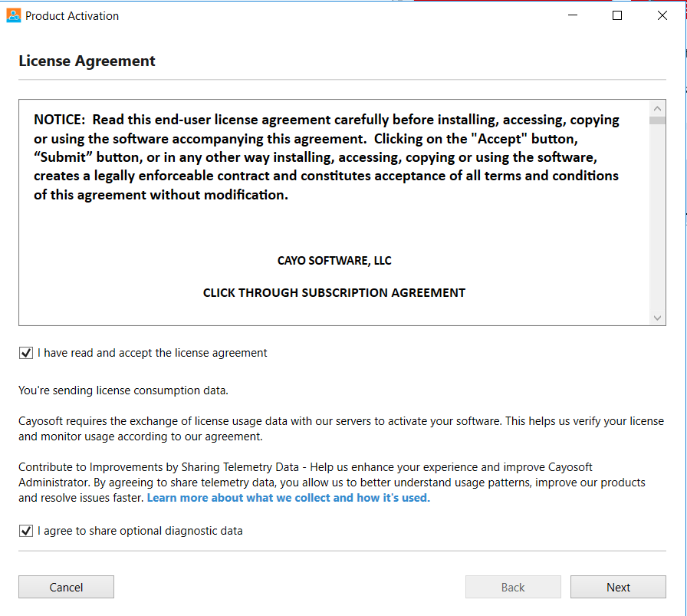Close the Product Activation window
Viewport: 687px width, 616px height.
[x=662, y=15]
